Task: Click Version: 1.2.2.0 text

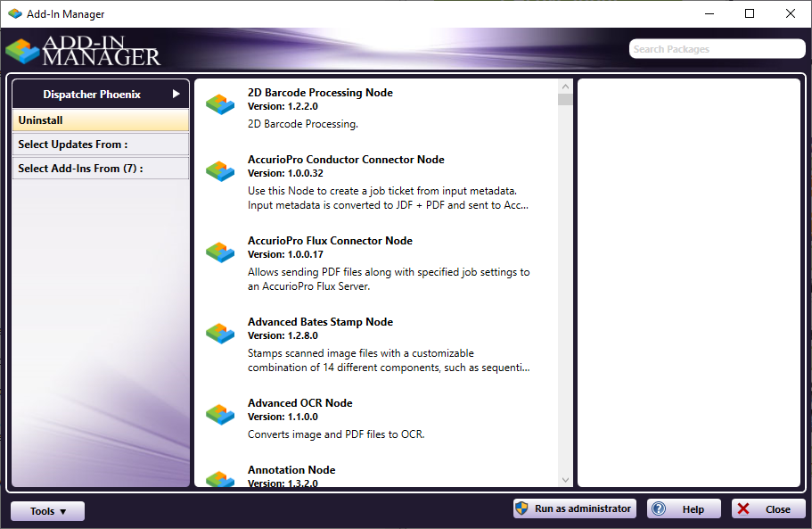Action: tap(283, 106)
